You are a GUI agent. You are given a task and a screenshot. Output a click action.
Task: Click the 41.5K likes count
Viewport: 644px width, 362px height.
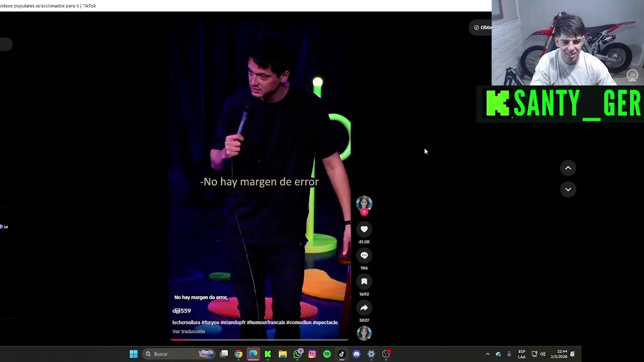point(364,242)
